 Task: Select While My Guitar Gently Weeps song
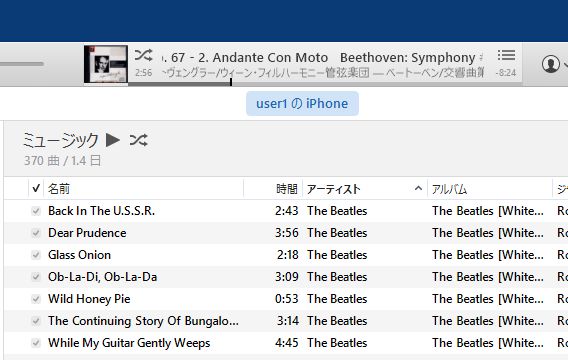tap(129, 343)
